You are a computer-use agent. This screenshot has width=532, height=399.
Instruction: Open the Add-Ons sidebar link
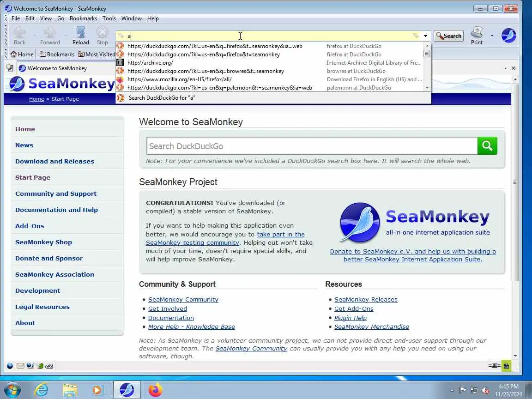pyautogui.click(x=30, y=226)
